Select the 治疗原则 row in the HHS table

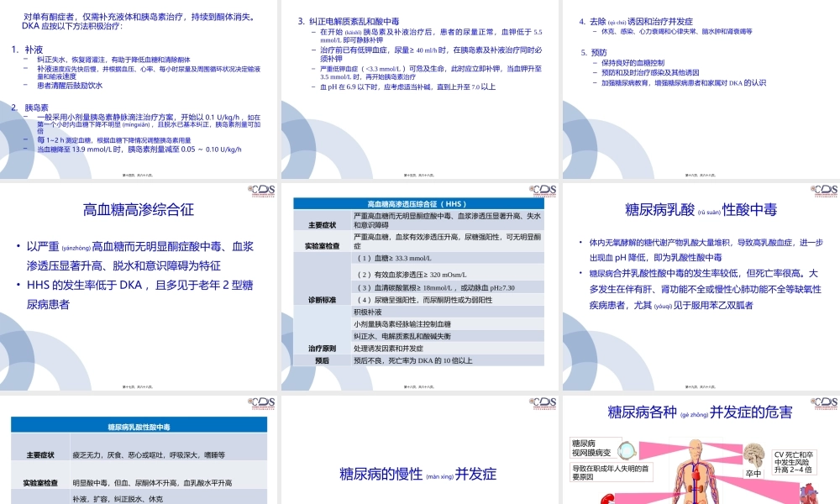coord(323,347)
